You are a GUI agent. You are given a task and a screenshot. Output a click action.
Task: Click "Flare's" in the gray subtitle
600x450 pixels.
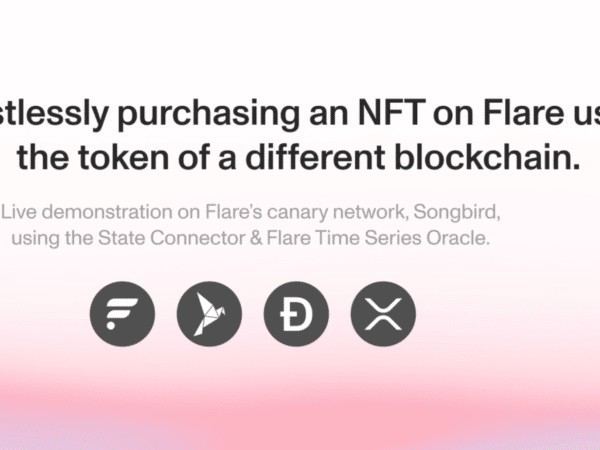coord(233,212)
